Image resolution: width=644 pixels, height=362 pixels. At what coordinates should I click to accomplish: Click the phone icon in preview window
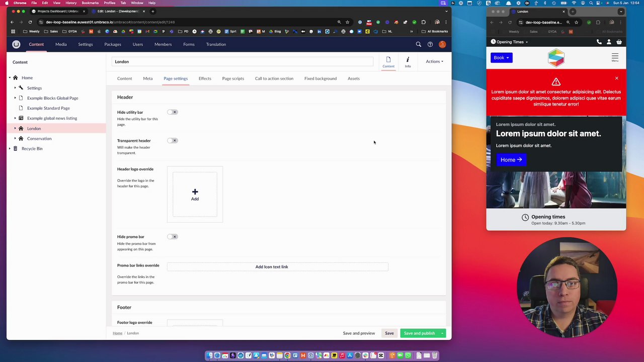pyautogui.click(x=599, y=42)
